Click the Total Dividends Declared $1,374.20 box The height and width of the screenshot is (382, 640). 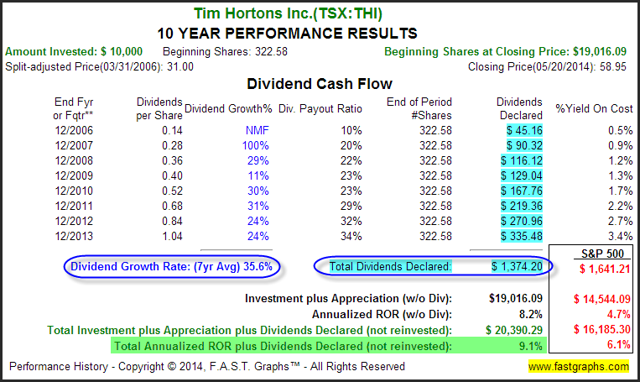(433, 267)
